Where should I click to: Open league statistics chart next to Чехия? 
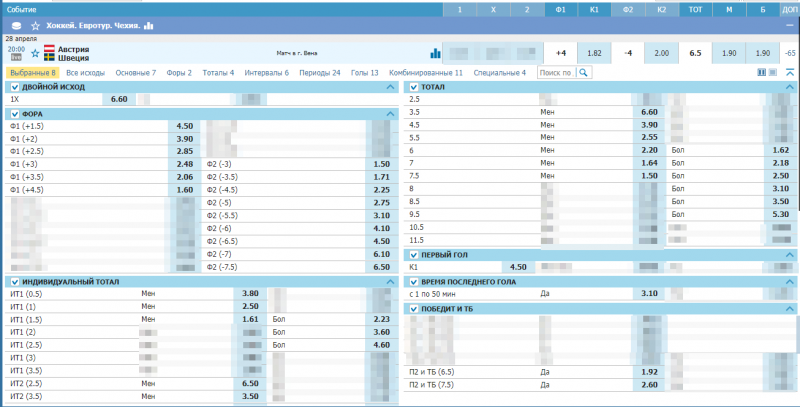[x=149, y=24]
